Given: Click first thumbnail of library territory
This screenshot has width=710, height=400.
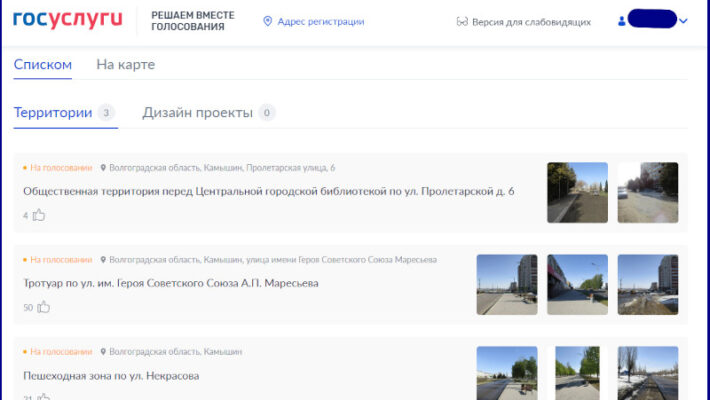Looking at the screenshot, I should click(x=577, y=192).
